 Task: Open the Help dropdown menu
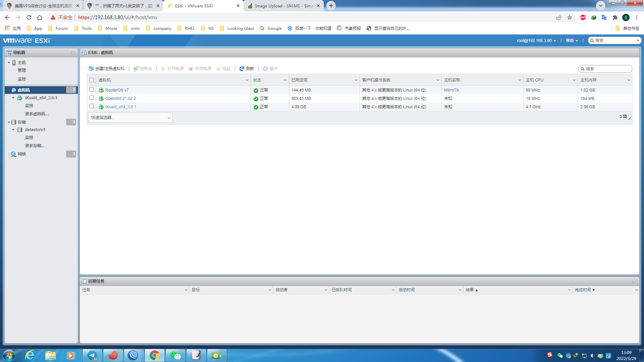pyautogui.click(x=572, y=41)
